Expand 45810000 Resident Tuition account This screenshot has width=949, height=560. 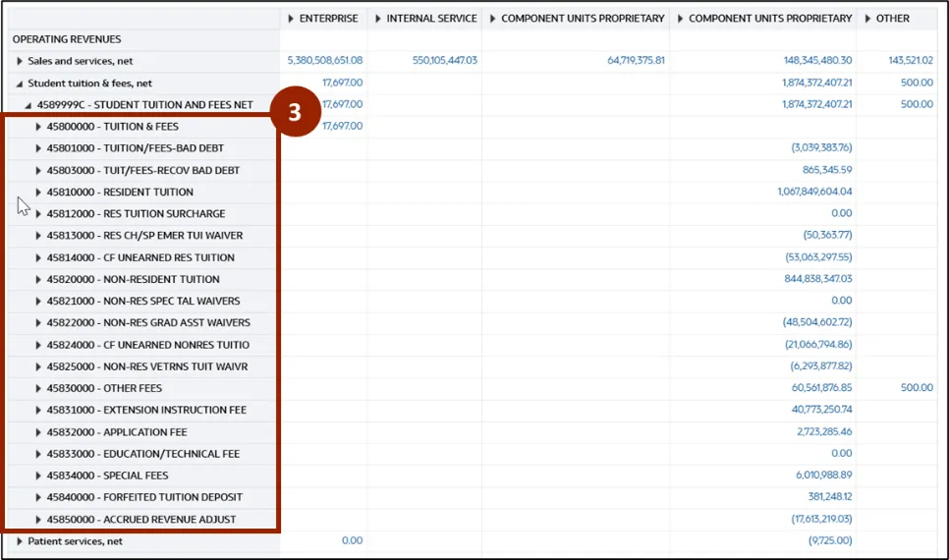(38, 193)
